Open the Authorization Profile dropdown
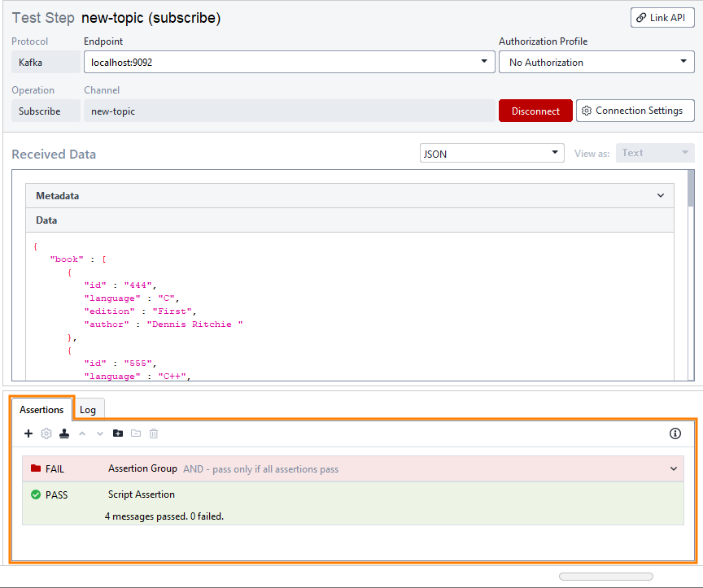Screen dimensions: 703x588 [x=596, y=62]
